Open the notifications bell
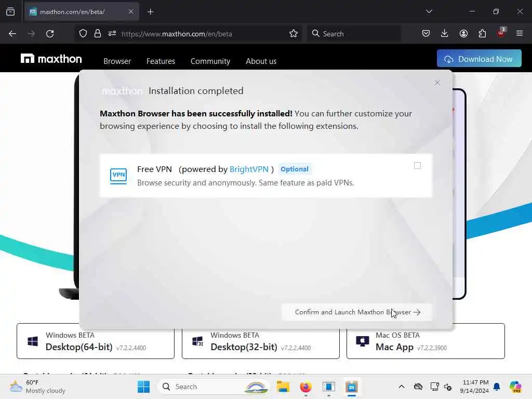 [497, 387]
